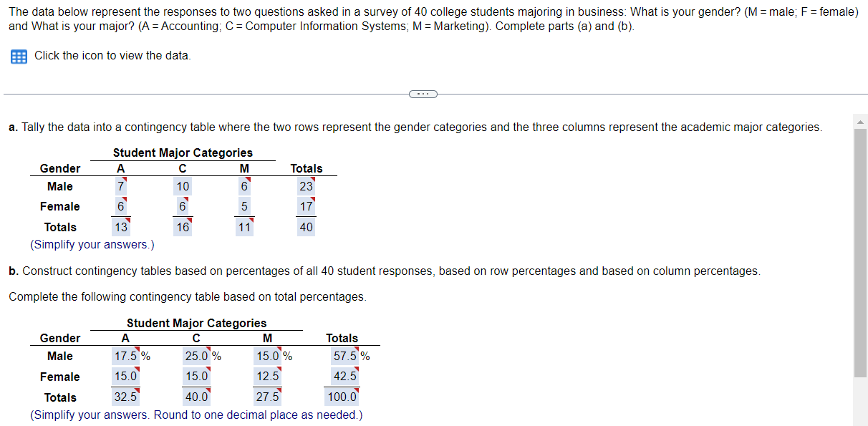Screen dimensions: 868x426
Task: Select the 40.0 column total percentage field
Action: pos(198,396)
